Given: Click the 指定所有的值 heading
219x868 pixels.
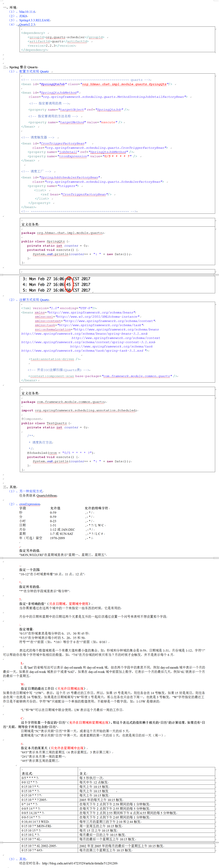Looking at the screenshot, I should [29, 587].
